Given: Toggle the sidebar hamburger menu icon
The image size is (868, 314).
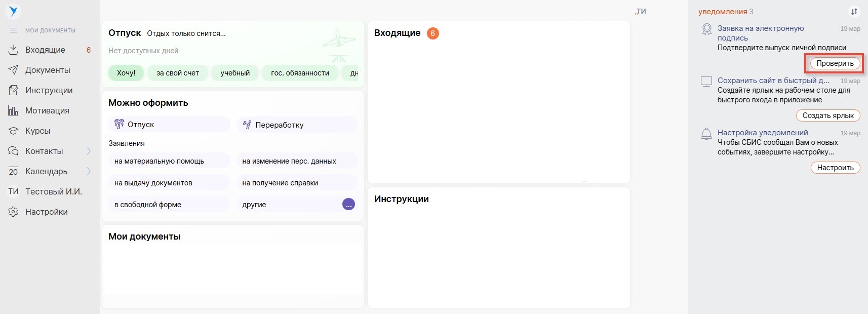Looking at the screenshot, I should tap(13, 30).
